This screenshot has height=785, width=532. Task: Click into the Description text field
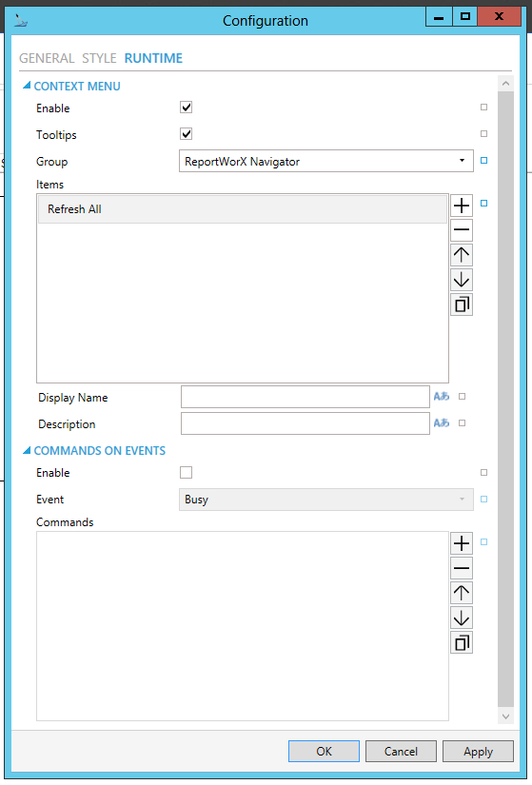(305, 423)
